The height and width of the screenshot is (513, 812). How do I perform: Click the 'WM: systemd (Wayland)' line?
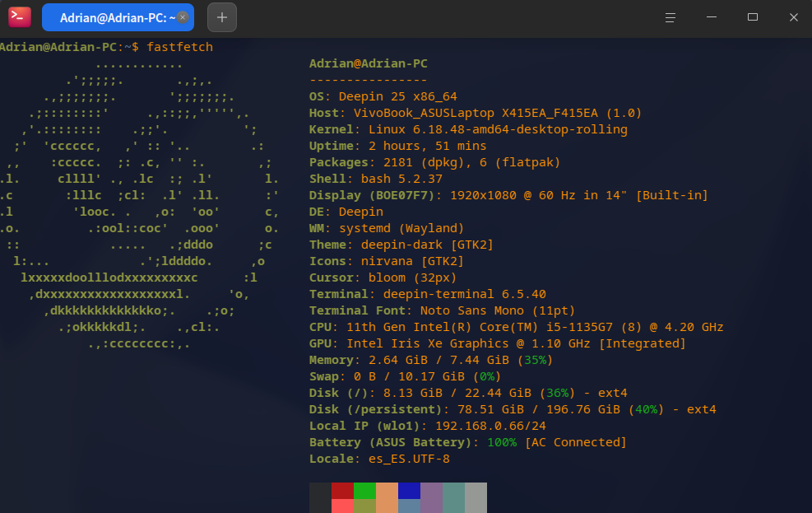click(387, 229)
